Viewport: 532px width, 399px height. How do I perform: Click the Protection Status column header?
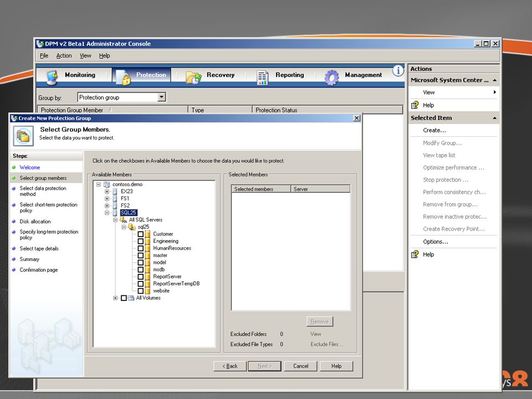[x=328, y=110]
